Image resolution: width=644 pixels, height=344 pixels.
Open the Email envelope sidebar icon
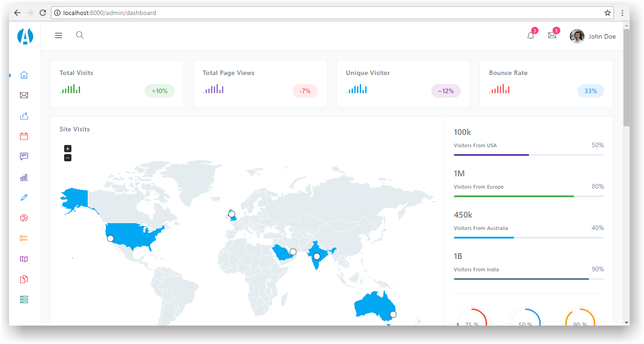coord(24,95)
